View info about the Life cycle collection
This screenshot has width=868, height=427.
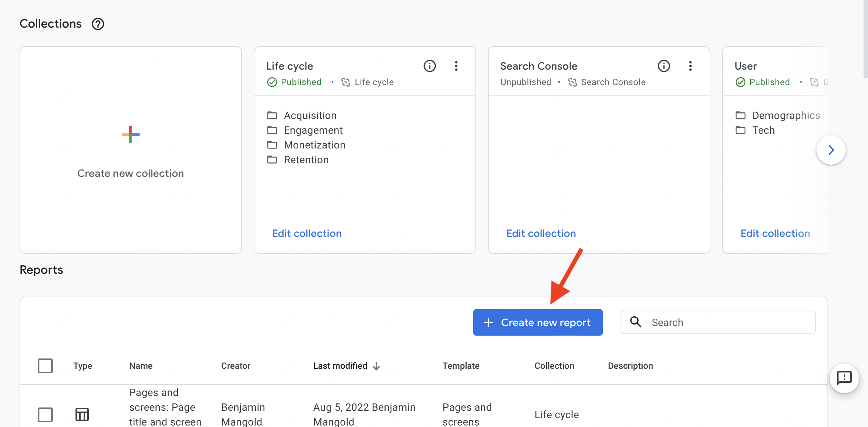pos(429,66)
